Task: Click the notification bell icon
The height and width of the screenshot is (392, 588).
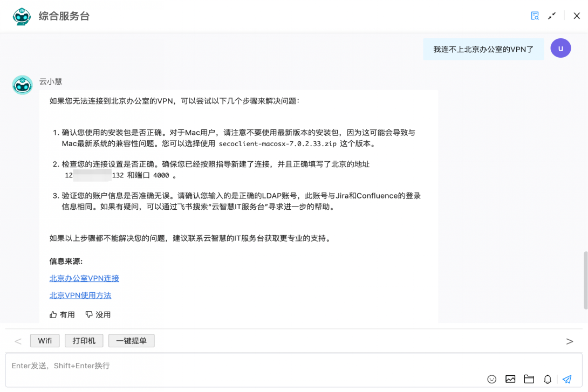Action: point(548,379)
